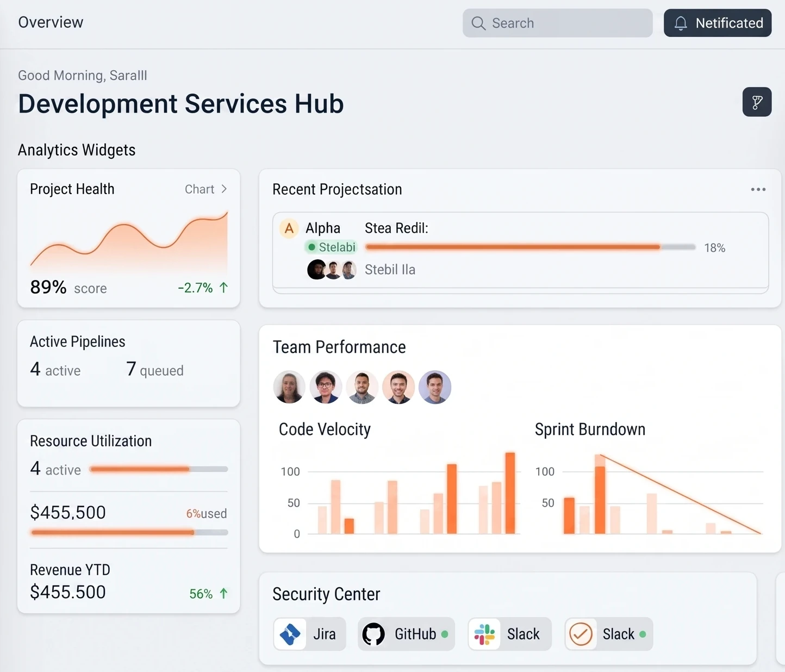Select the Team Performance avatar with glasses

point(326,387)
